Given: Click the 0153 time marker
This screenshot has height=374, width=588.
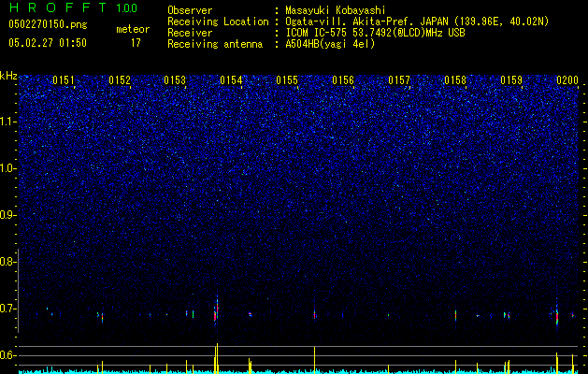Looking at the screenshot, I should 175,80.
